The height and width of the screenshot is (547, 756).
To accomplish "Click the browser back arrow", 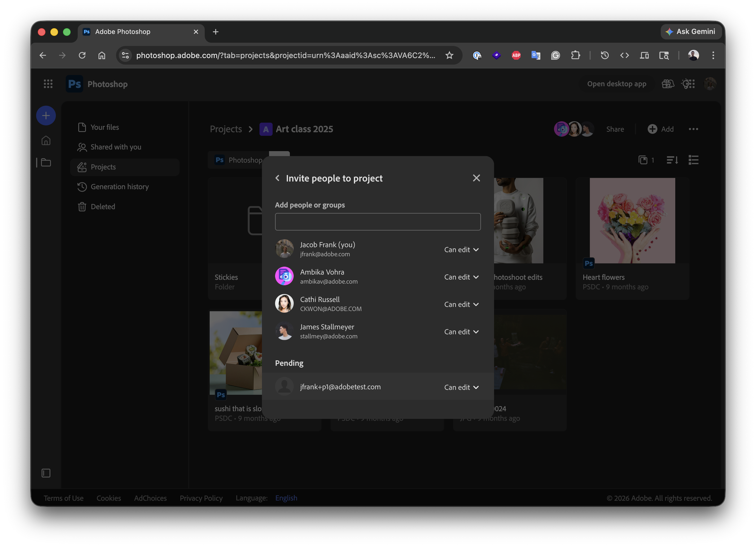I will click(x=43, y=55).
